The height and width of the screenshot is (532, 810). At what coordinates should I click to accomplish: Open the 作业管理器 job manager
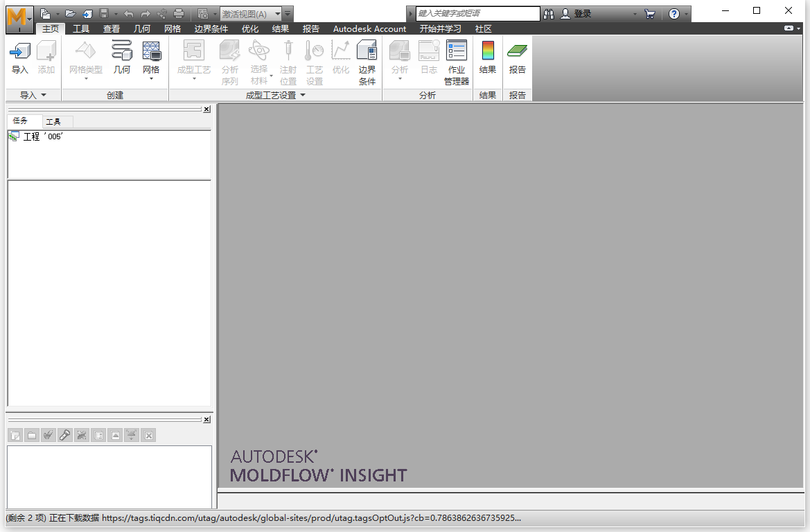tap(457, 62)
